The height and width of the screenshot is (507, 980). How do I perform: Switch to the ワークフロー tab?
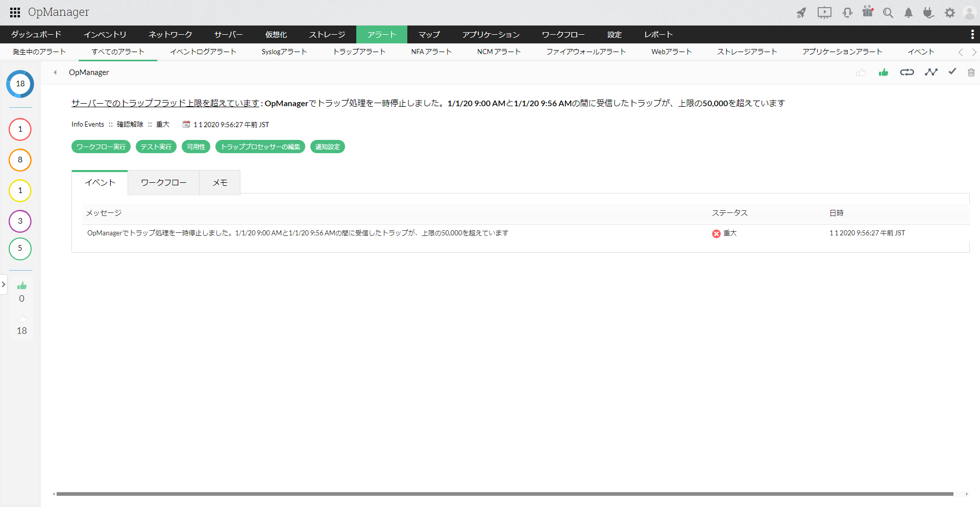click(x=163, y=182)
